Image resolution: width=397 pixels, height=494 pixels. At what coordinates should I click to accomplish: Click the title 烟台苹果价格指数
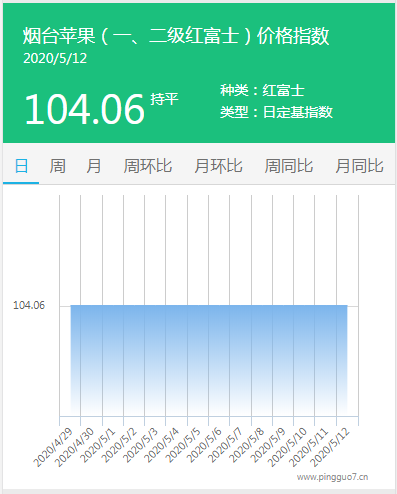[176, 36]
